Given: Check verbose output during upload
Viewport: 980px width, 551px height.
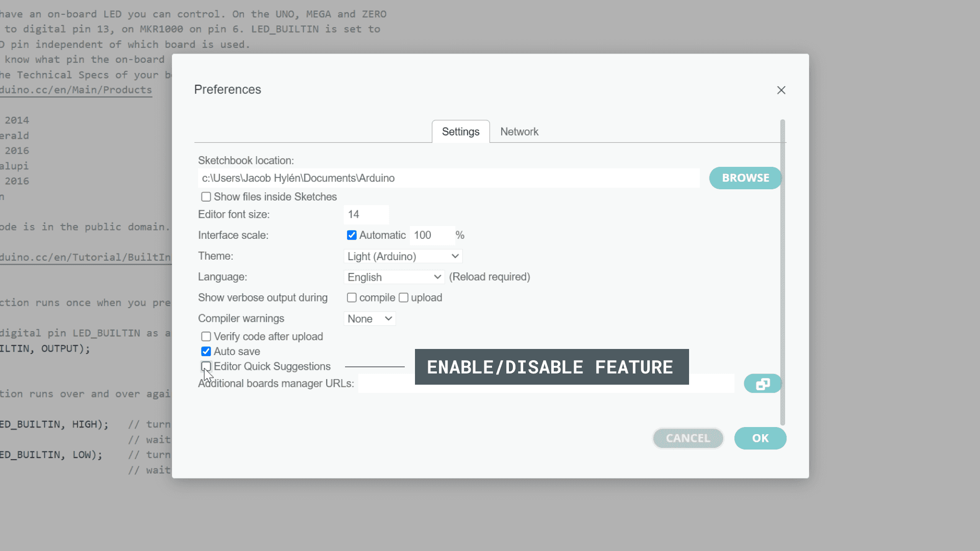Looking at the screenshot, I should tap(404, 298).
